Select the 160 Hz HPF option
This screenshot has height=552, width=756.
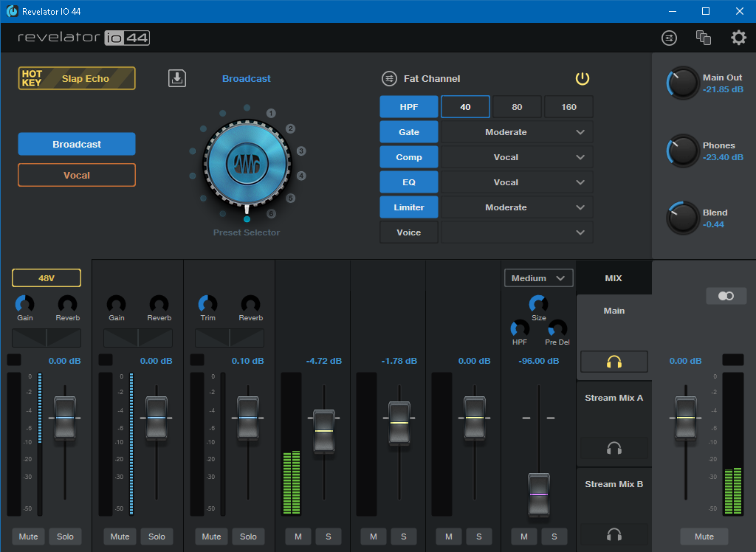pyautogui.click(x=568, y=106)
